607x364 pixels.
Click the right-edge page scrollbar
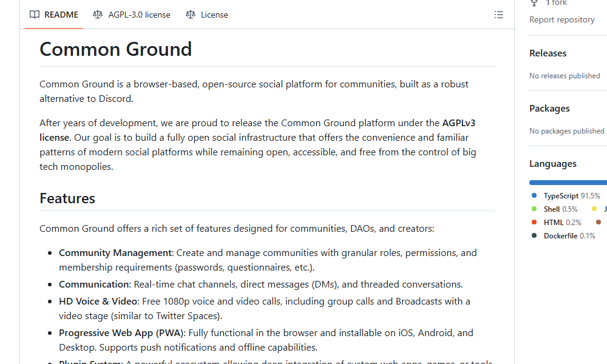point(604,182)
